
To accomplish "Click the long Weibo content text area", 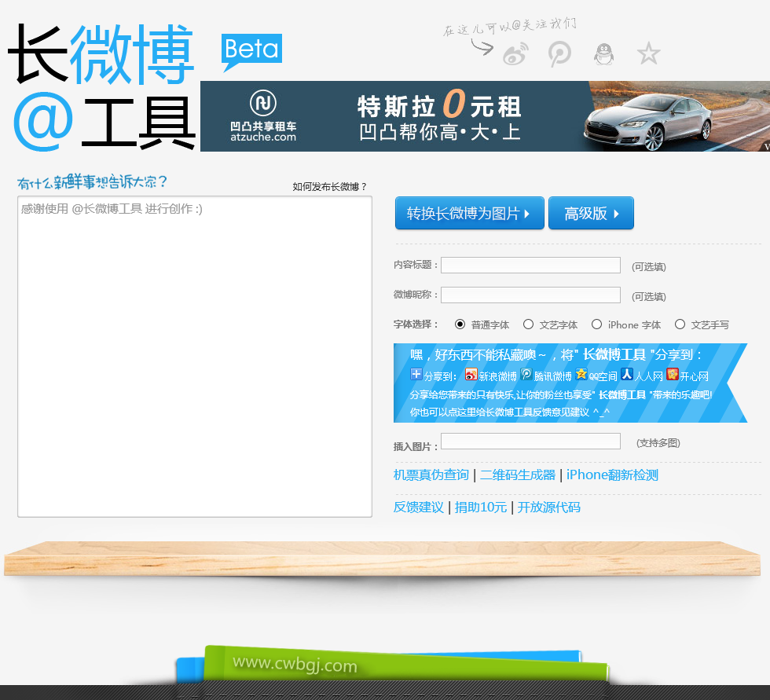I will coord(195,357).
